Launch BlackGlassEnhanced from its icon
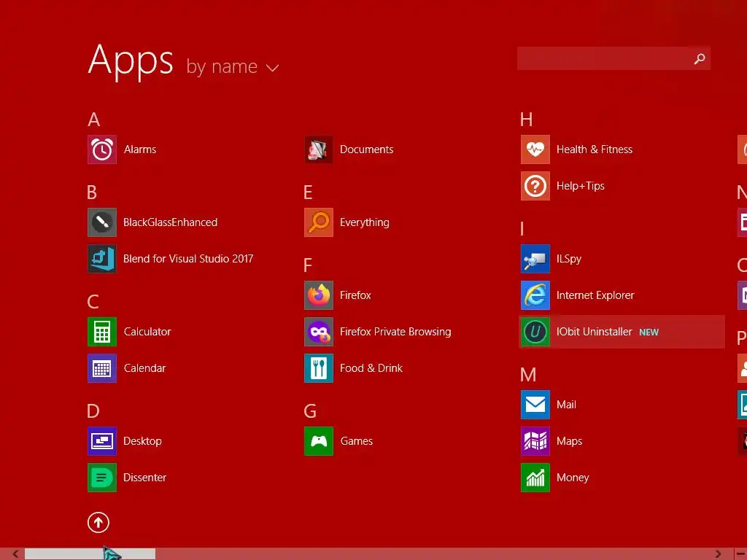747x560 pixels. click(102, 222)
